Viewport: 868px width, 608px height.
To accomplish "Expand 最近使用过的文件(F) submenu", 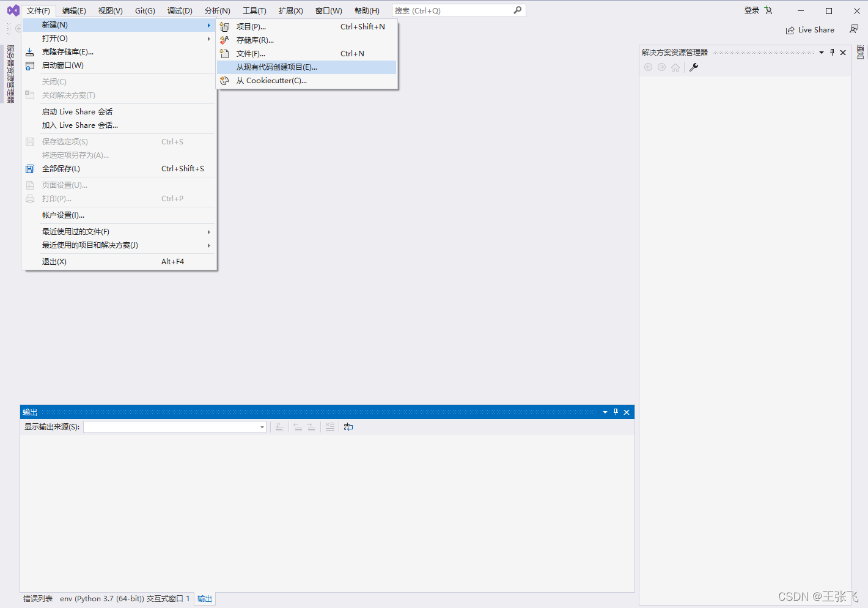I will click(x=119, y=232).
